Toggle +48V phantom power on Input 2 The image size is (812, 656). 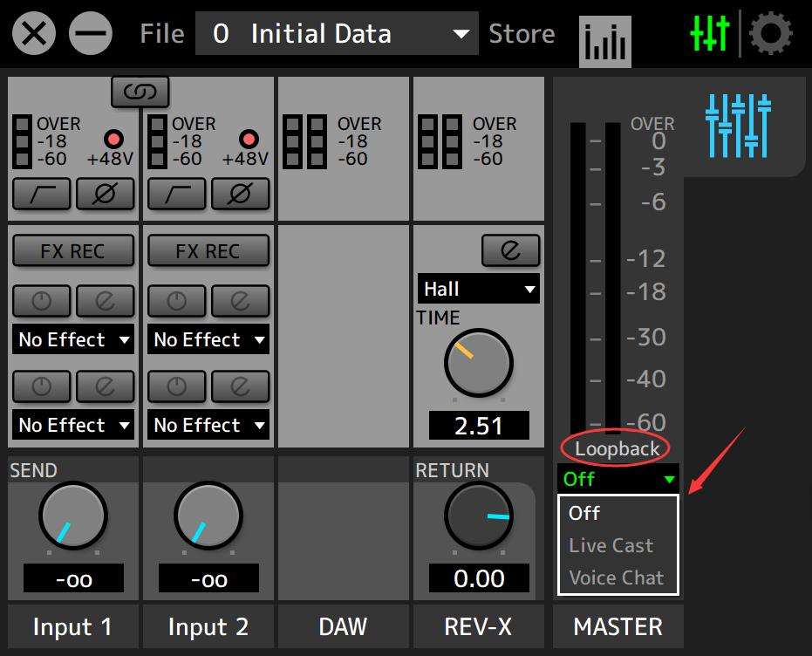249,140
